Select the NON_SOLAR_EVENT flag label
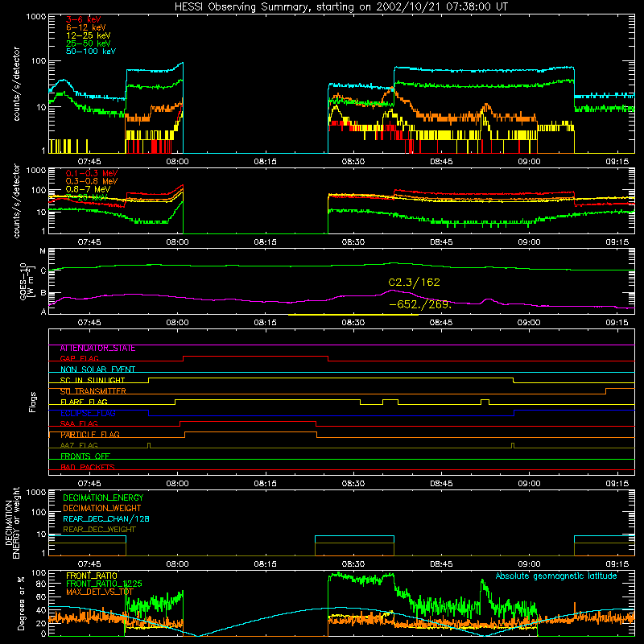This screenshot has height=644, width=644. (x=97, y=369)
